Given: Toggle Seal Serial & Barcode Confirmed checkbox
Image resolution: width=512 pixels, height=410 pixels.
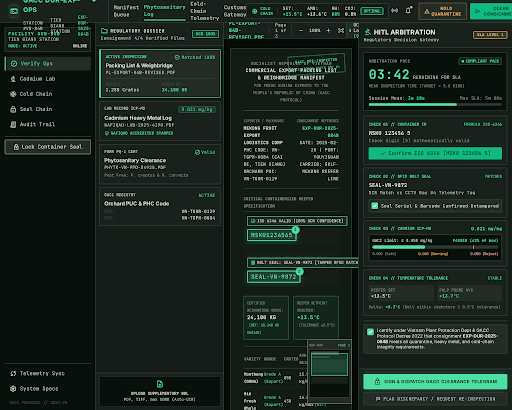Looking at the screenshot, I should 375,206.
